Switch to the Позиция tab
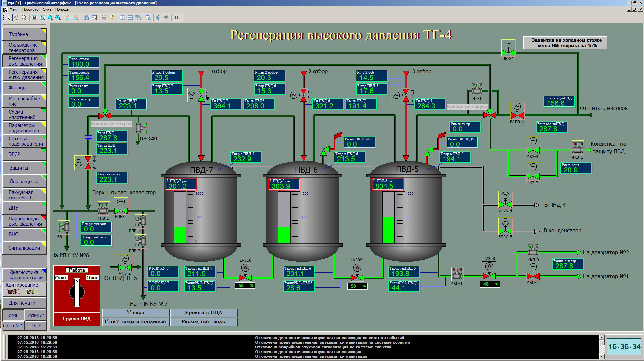 pos(35,315)
